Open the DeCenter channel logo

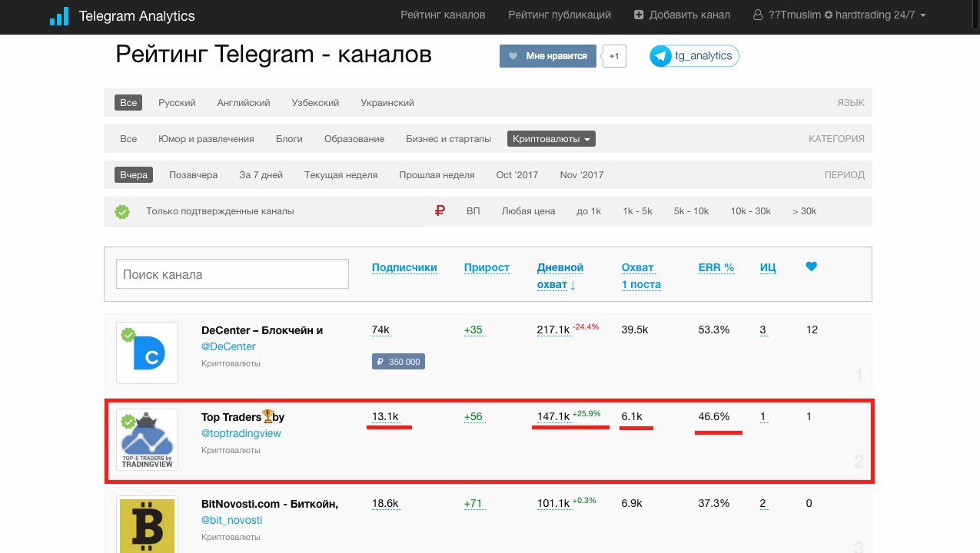147,353
